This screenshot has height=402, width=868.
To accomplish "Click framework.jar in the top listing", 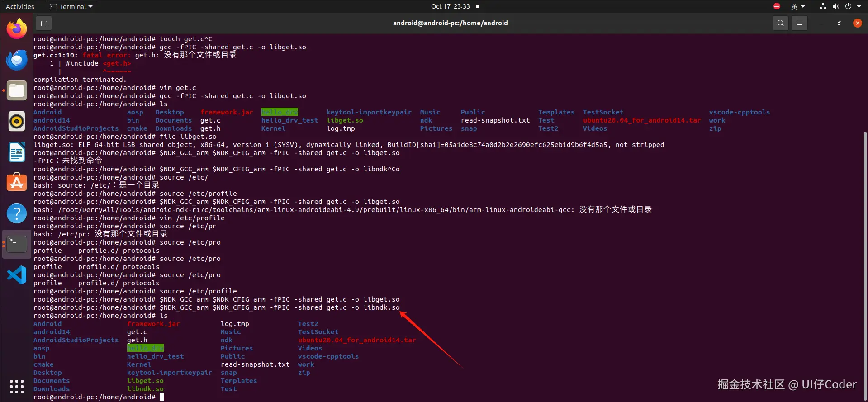I will pos(227,112).
